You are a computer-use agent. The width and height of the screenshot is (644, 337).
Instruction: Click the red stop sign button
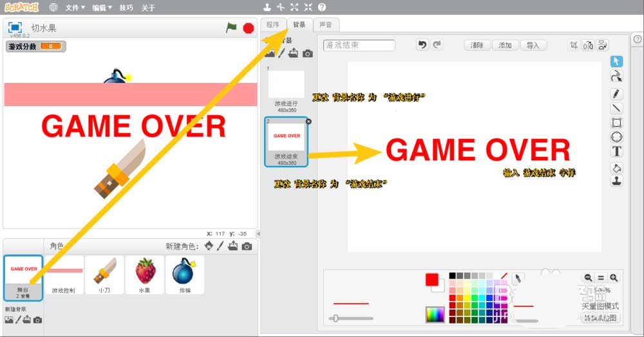tap(249, 28)
